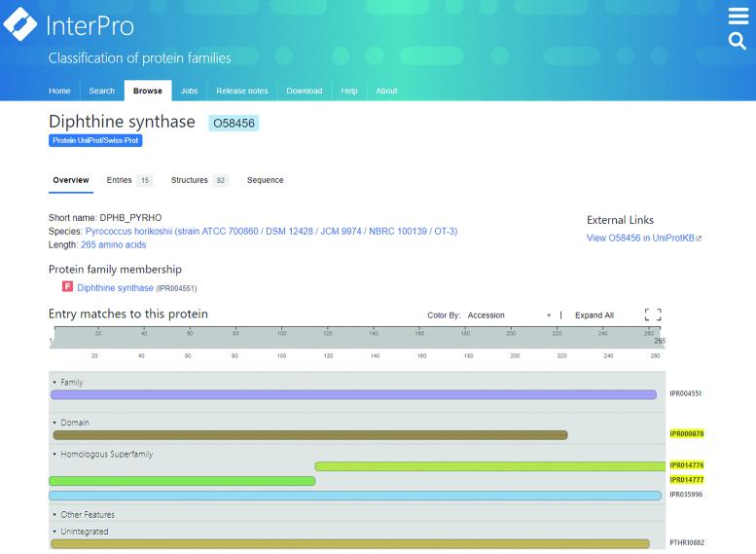Open View O58456 in UniProtKB link

pos(644,239)
